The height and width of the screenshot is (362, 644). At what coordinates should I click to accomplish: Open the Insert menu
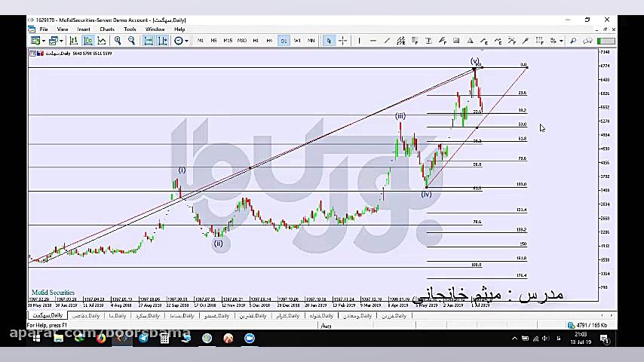click(x=84, y=29)
